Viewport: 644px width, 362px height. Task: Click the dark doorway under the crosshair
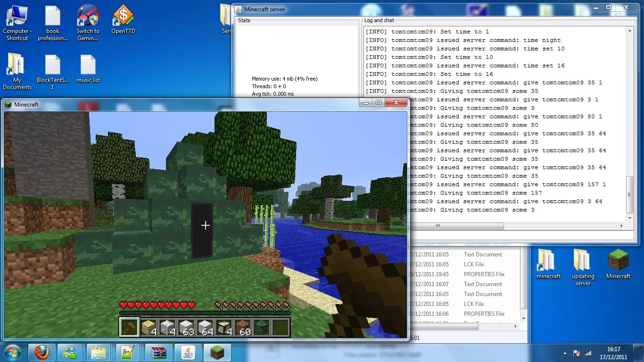click(202, 230)
